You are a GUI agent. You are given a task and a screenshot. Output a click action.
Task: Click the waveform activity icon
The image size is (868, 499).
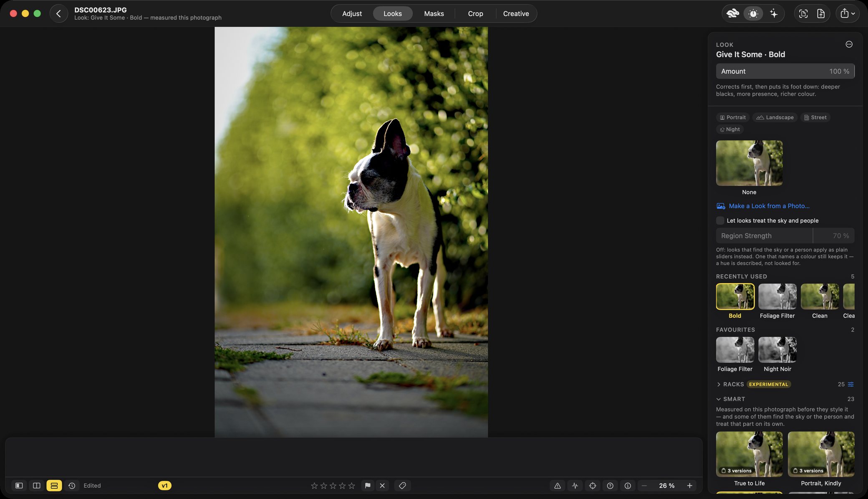575,486
